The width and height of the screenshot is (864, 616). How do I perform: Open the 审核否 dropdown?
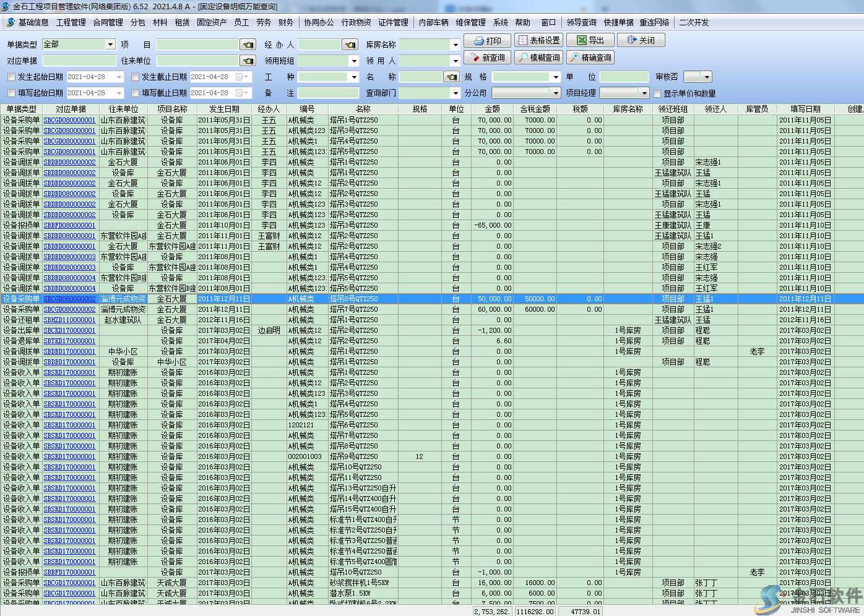(x=707, y=77)
